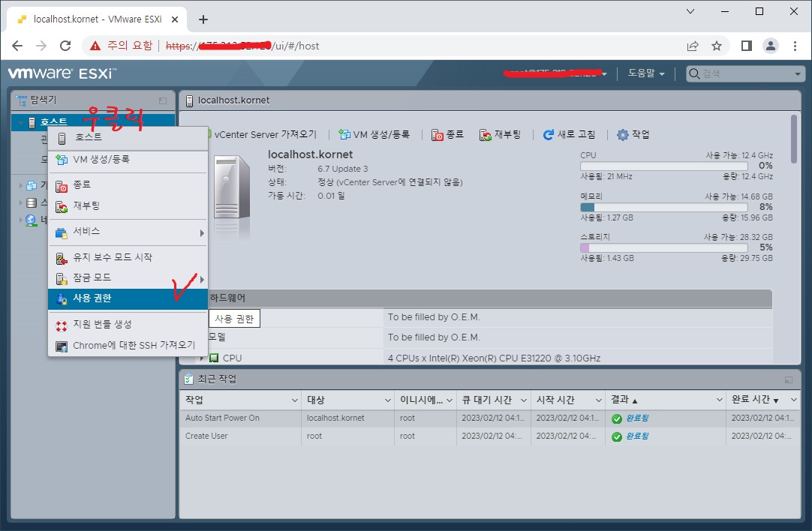Open Chrome three-dot menu
Viewport: 812px width, 531px height.
click(x=795, y=46)
